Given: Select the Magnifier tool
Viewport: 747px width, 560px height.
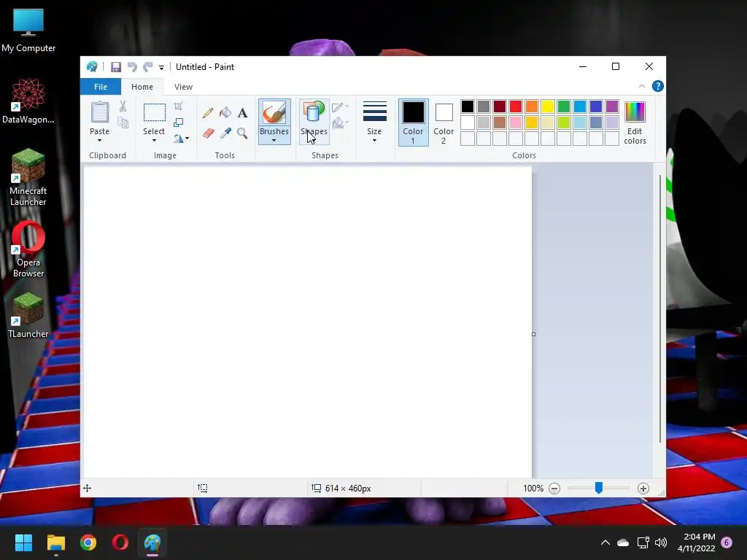Looking at the screenshot, I should coord(242,133).
